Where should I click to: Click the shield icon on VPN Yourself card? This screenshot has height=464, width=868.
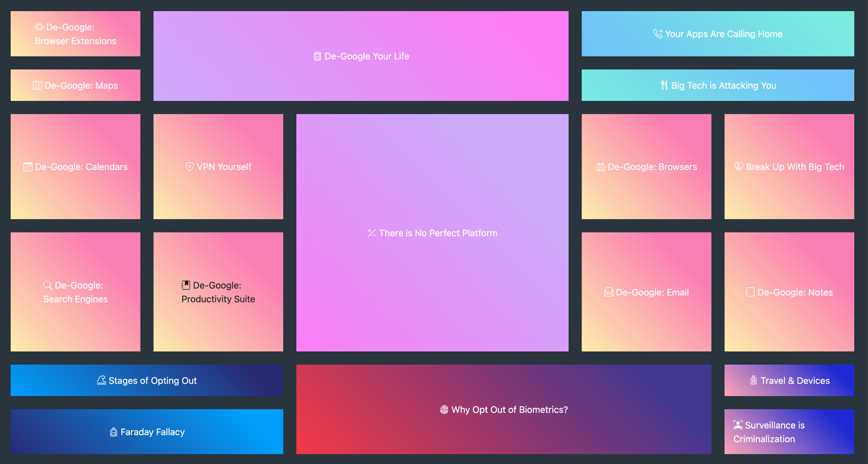pyautogui.click(x=189, y=166)
